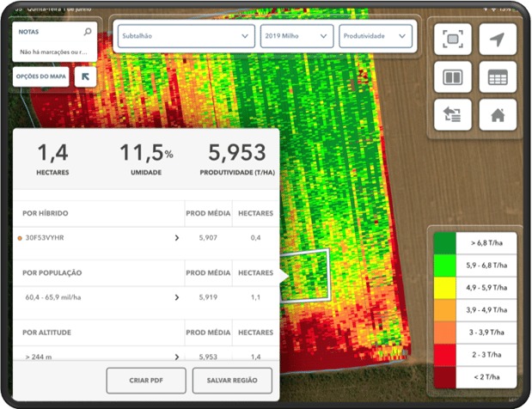Open the data table view icon
The image size is (532, 409).
point(498,77)
